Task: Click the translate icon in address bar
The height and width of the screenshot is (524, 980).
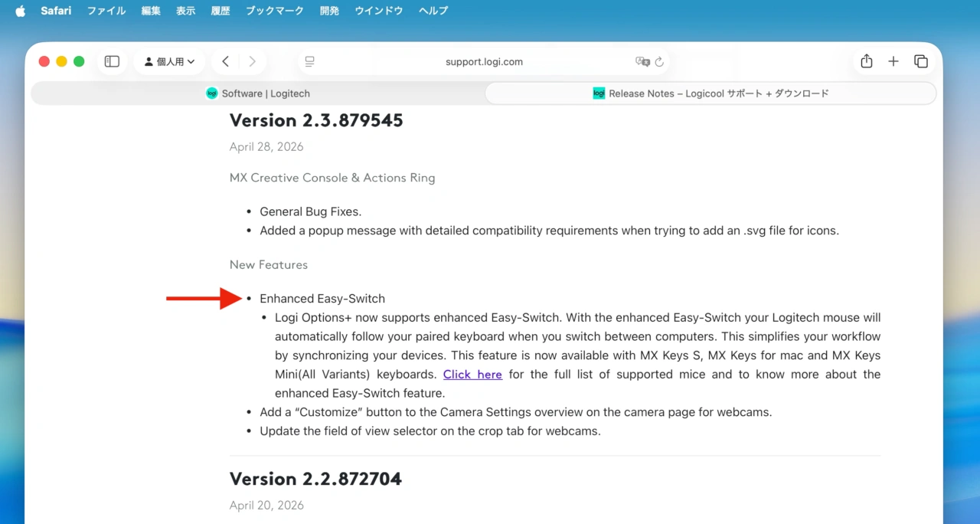Action: [642, 61]
